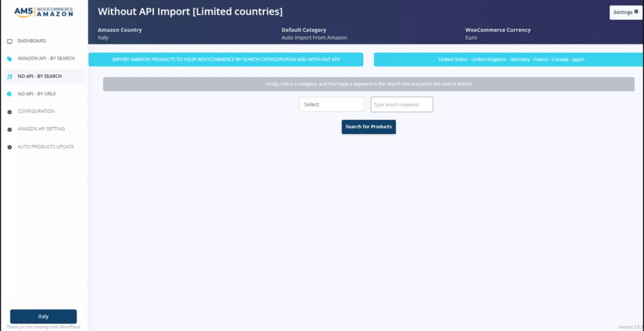Click the AMS WooCommerce Amazon logo
Image resolution: width=644 pixels, height=331 pixels.
tap(44, 12)
